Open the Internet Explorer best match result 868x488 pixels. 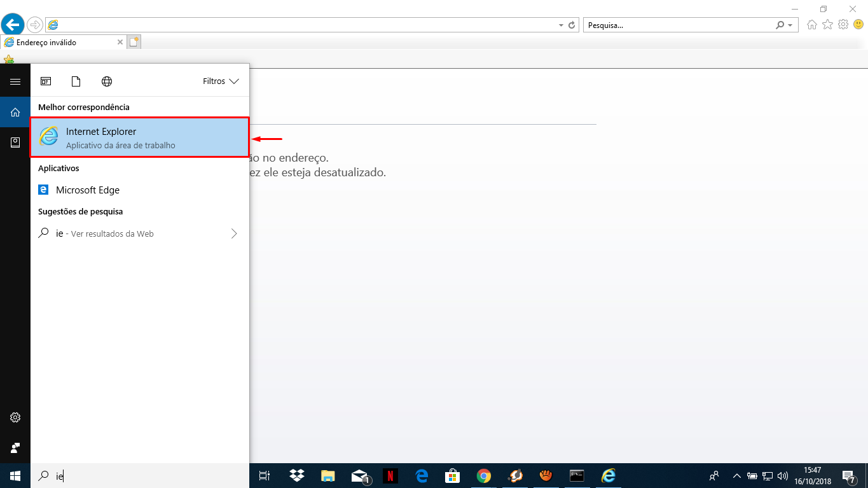pos(139,137)
